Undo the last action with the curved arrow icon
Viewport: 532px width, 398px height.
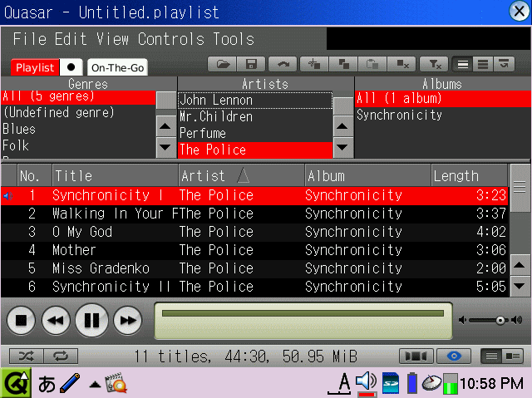pyautogui.click(x=283, y=64)
